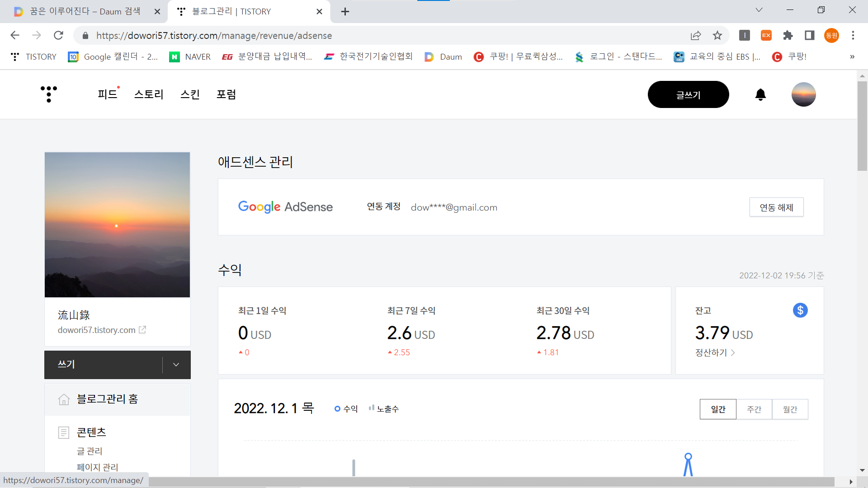Select the 일간 view toggle

point(718,409)
